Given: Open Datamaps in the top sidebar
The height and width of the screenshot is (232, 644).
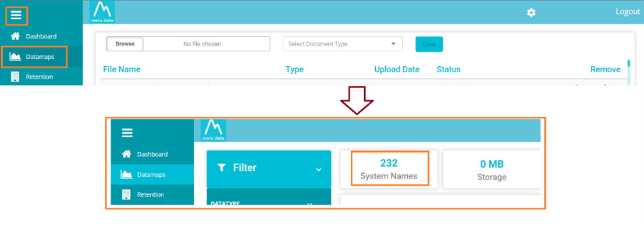Looking at the screenshot, I should (41, 56).
